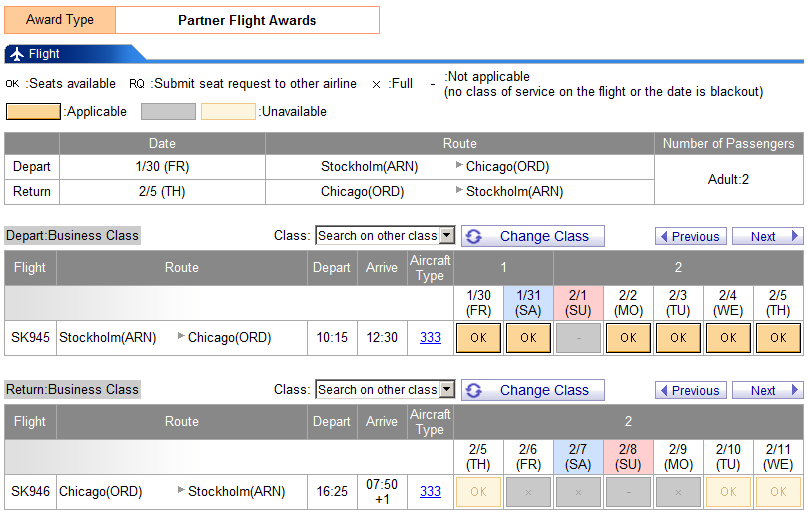Screen dimensions: 807x513
Task: Select OK seat for 1/31 departure
Action: (528, 338)
